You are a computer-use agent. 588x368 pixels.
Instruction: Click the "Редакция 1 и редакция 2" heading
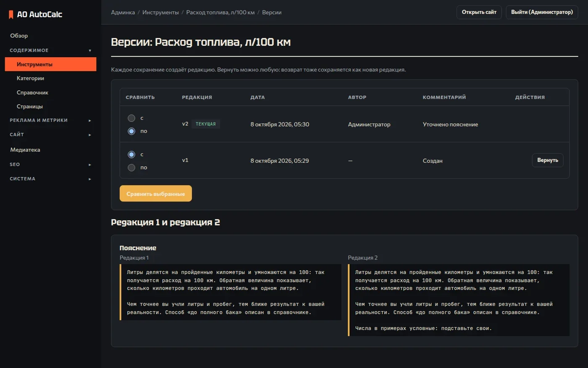coord(165,222)
